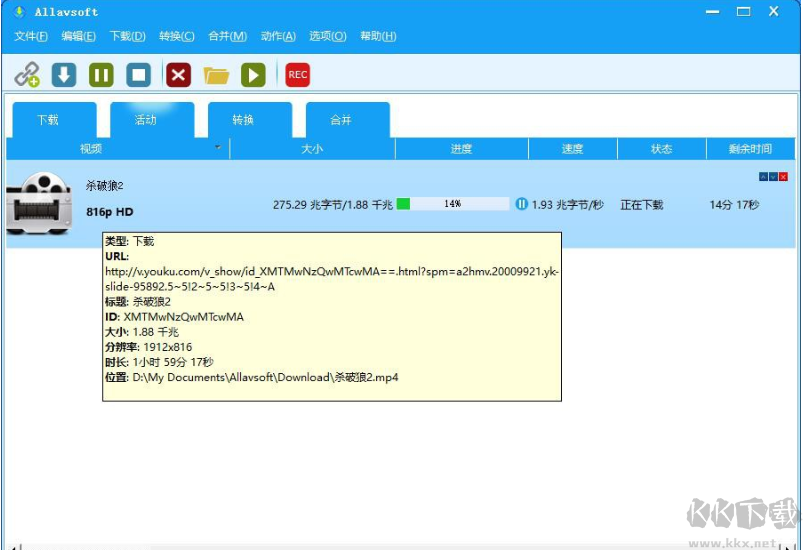
Task: Click the ID XMTMwNzQwMTcwMA line
Action: [175, 317]
